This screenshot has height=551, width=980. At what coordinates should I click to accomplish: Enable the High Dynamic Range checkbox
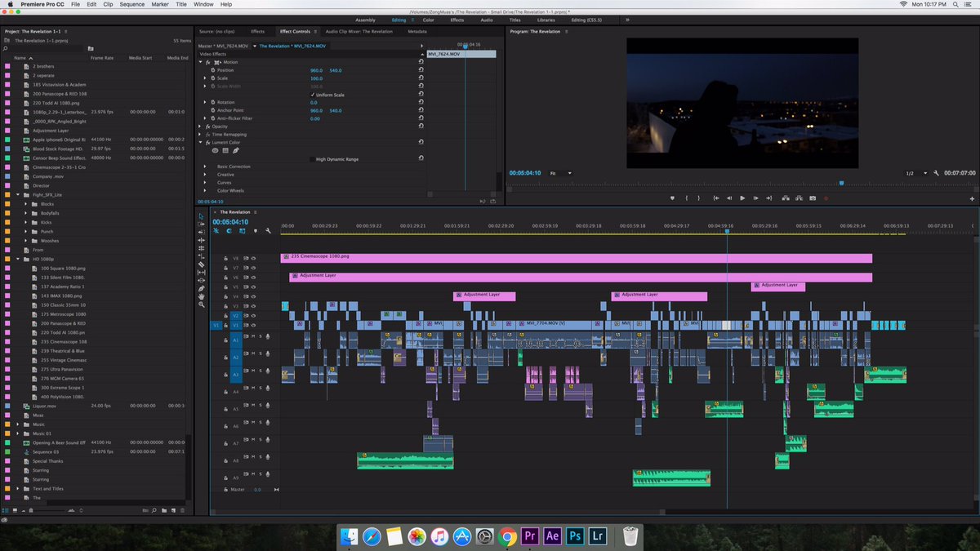click(313, 159)
